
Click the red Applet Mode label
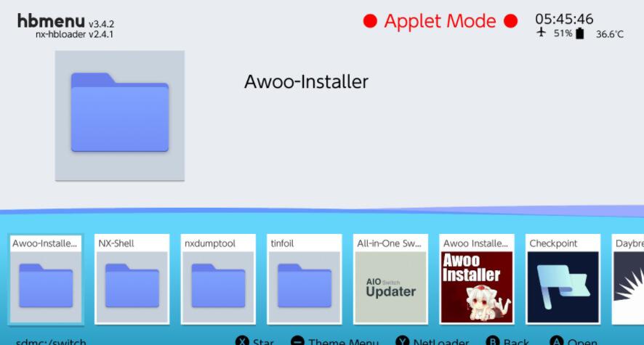(x=440, y=21)
